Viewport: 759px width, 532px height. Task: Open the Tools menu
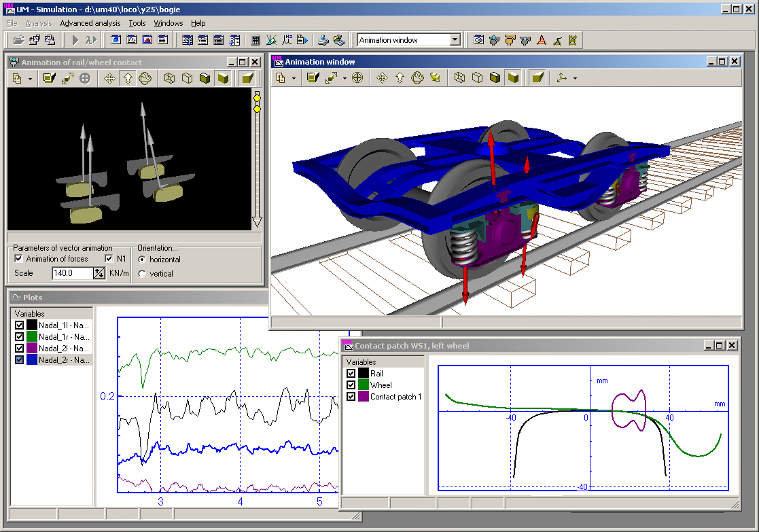137,23
